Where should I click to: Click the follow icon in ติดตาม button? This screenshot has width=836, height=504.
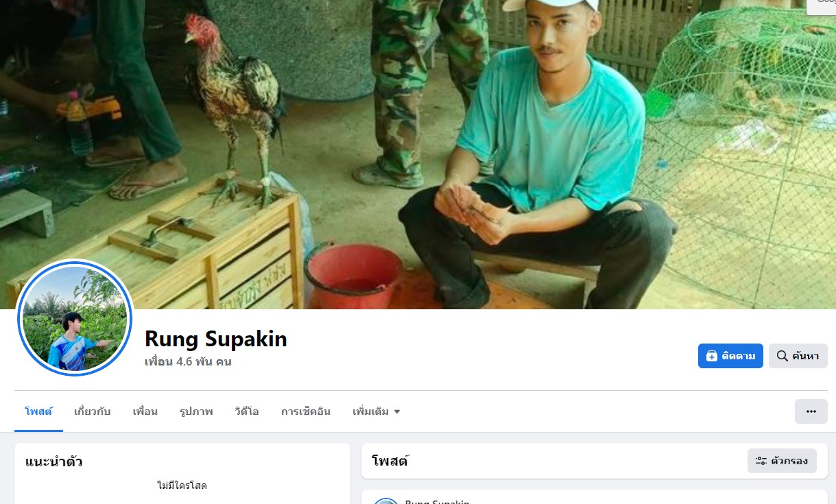tap(711, 356)
